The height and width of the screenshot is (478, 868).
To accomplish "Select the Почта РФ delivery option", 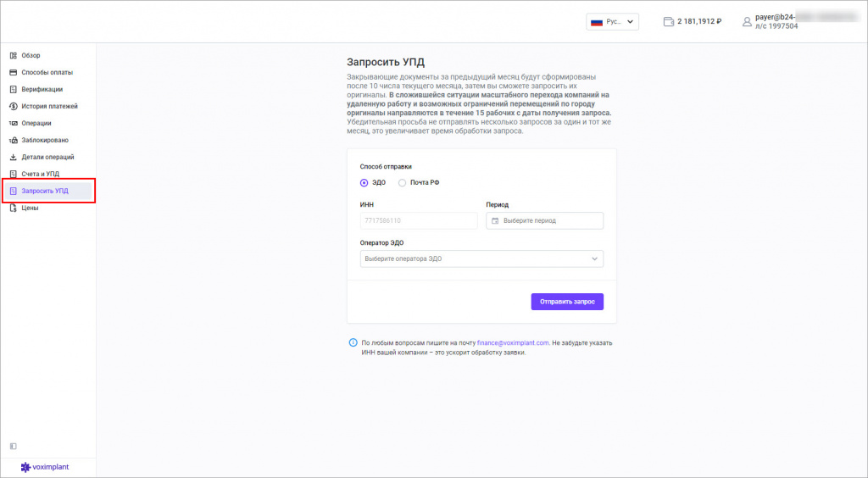I will coord(403,182).
